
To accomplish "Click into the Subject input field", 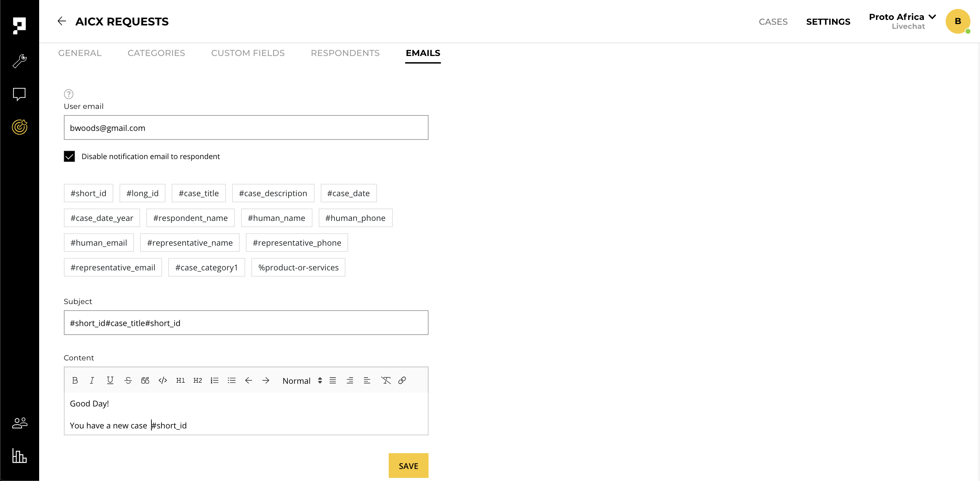I will pyautogui.click(x=246, y=323).
